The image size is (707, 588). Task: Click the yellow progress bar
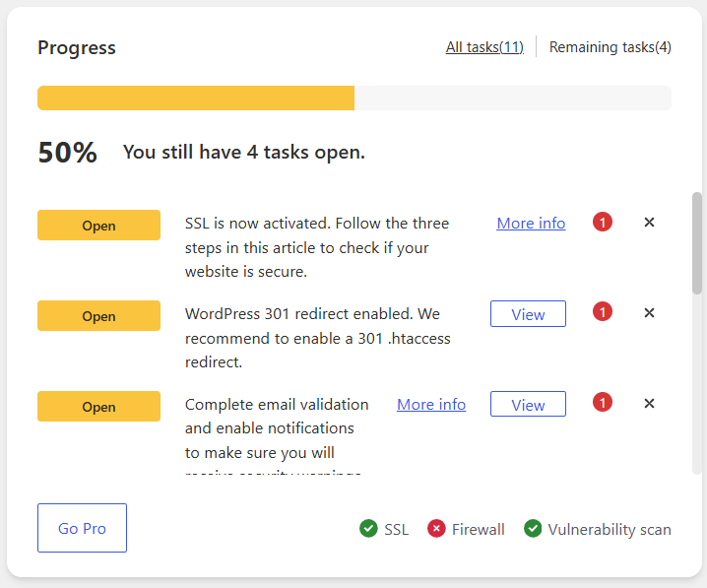196,98
